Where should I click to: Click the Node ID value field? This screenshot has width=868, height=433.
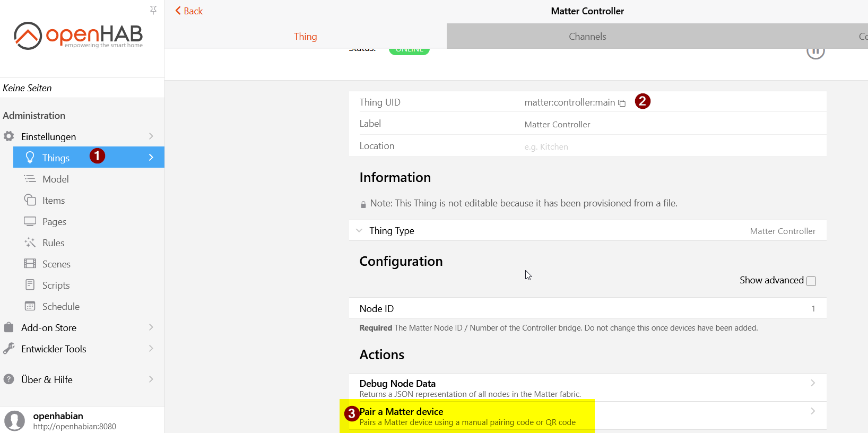(x=813, y=308)
